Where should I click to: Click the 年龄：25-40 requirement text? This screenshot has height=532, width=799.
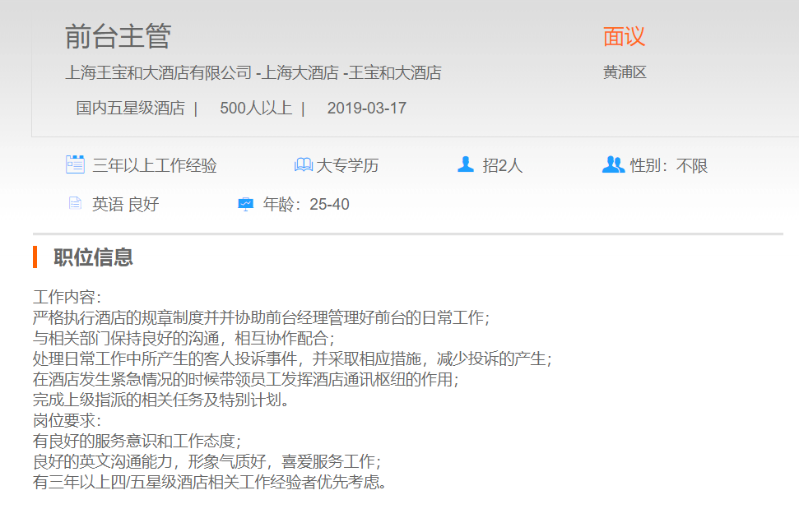(x=305, y=204)
